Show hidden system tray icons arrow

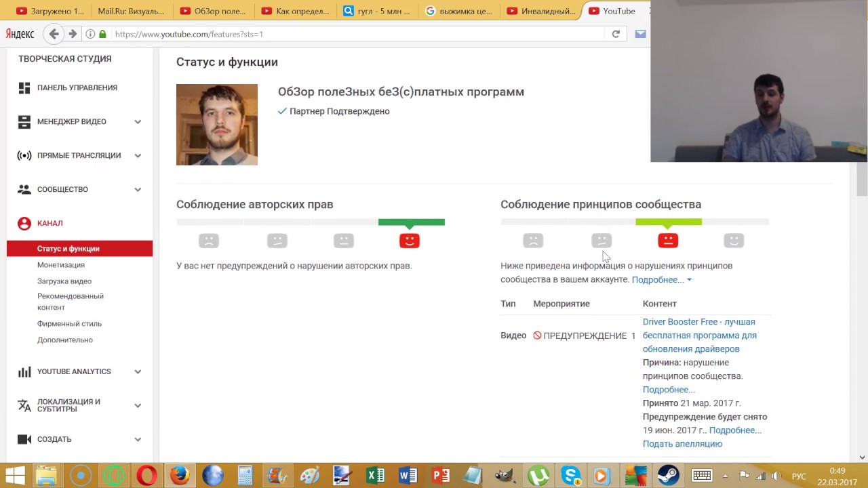pos(725,475)
